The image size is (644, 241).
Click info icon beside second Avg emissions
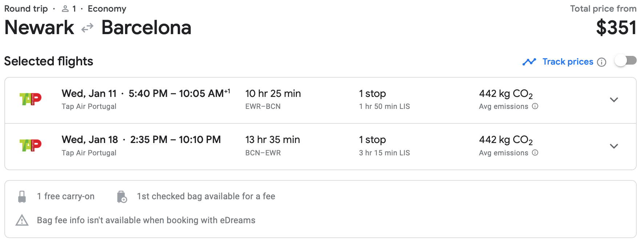click(535, 153)
